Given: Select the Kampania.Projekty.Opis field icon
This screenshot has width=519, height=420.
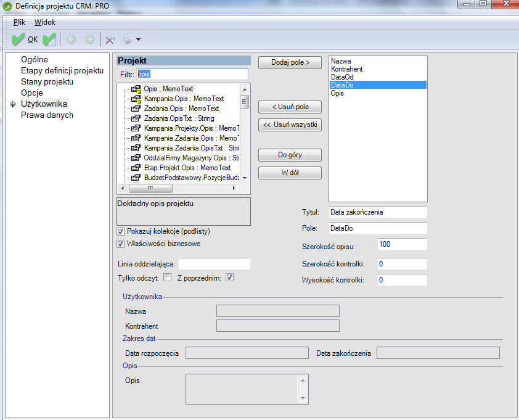Looking at the screenshot, I should pyautogui.click(x=136, y=128).
